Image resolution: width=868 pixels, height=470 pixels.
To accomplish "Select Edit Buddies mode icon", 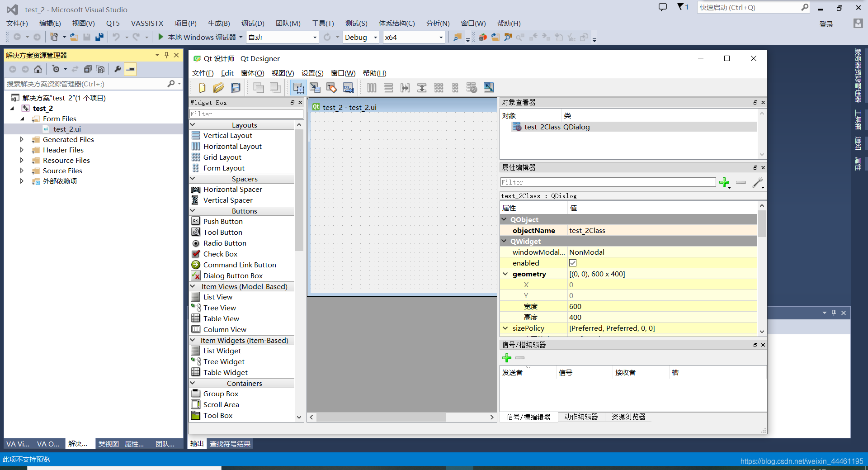I will pyautogui.click(x=332, y=88).
